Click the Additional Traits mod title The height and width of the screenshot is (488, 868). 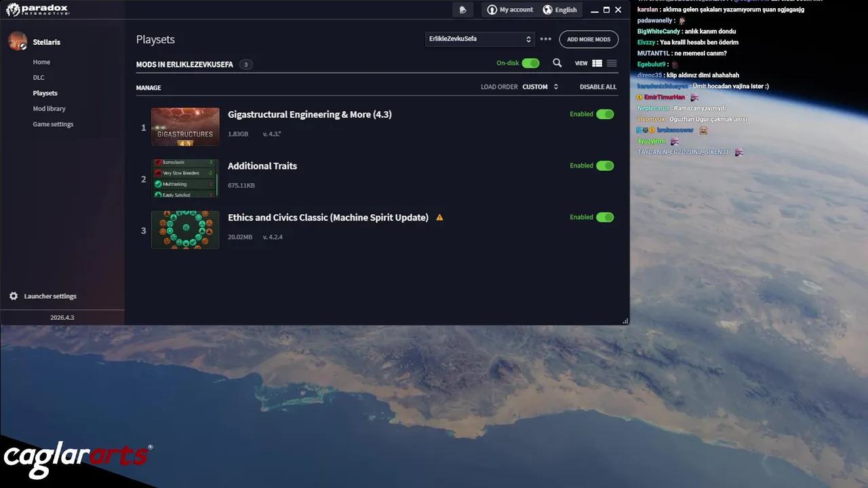pyautogui.click(x=262, y=166)
